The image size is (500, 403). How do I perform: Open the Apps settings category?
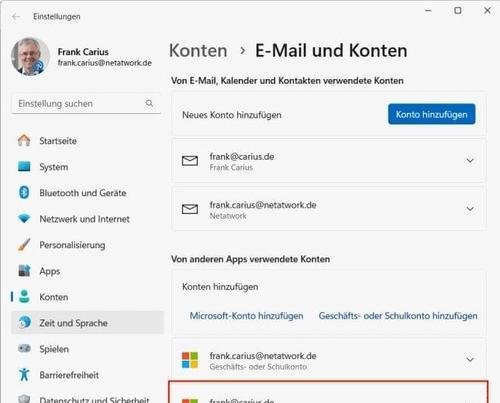tap(87, 271)
